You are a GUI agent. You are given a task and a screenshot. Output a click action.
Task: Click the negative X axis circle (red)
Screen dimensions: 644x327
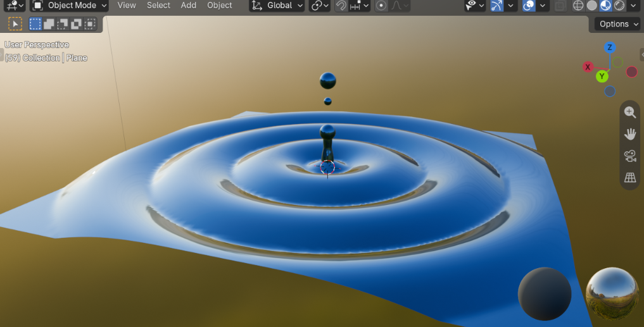(632, 72)
